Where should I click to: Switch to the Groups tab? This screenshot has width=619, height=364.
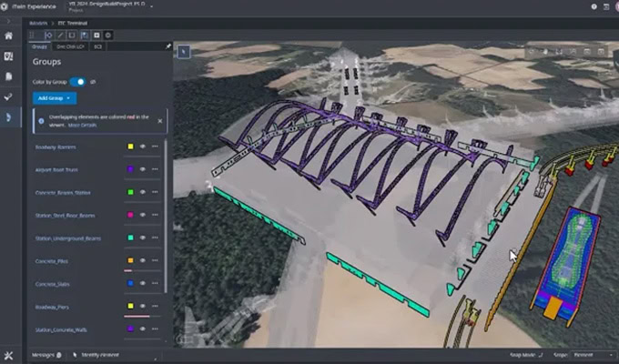40,45
